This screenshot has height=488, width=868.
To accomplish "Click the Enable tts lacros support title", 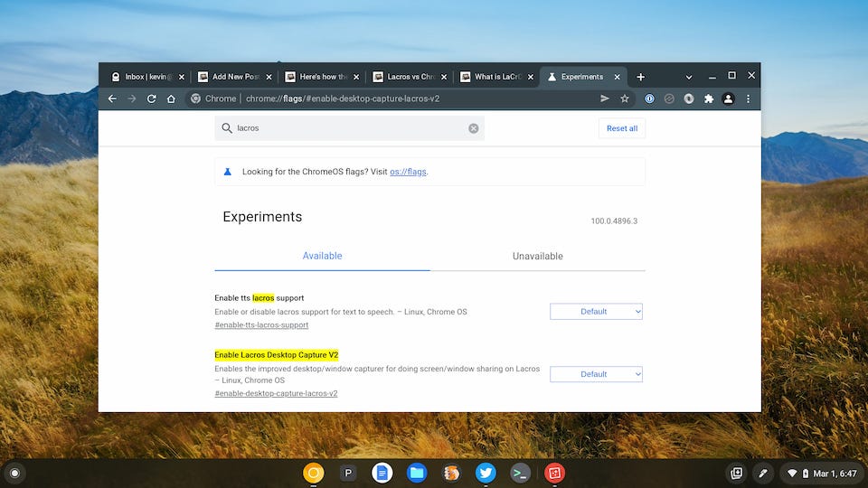I will pos(259,298).
